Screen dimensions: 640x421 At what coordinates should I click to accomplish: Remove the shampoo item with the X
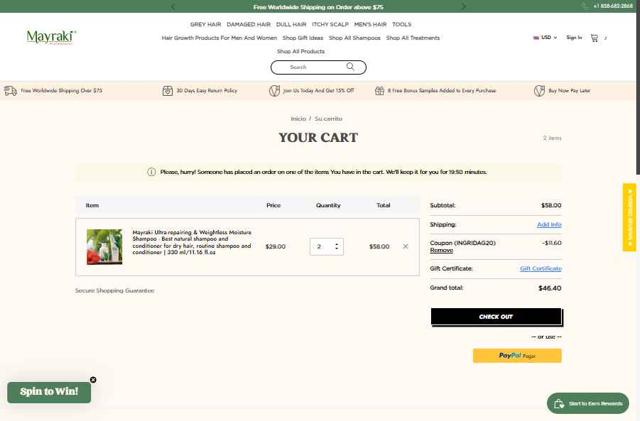click(405, 246)
